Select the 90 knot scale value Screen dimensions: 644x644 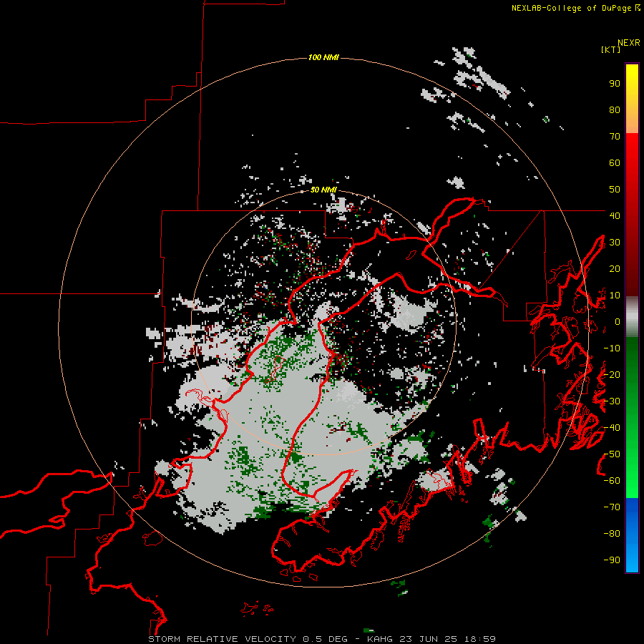[615, 84]
